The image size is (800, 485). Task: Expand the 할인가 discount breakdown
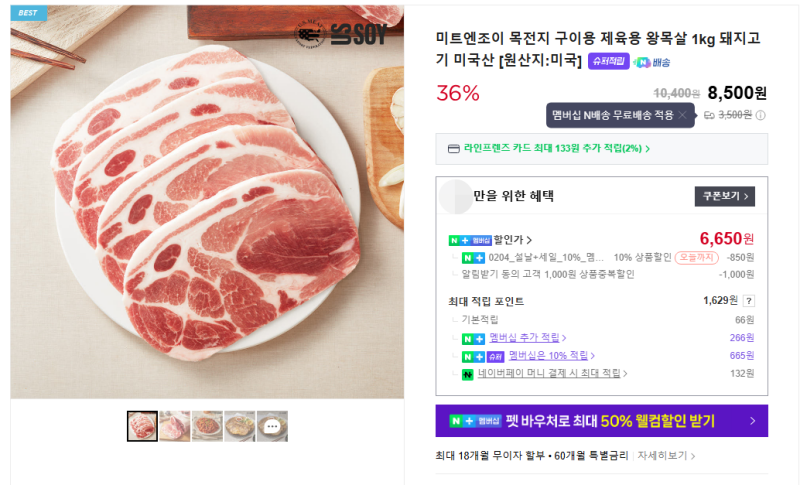[x=528, y=240]
